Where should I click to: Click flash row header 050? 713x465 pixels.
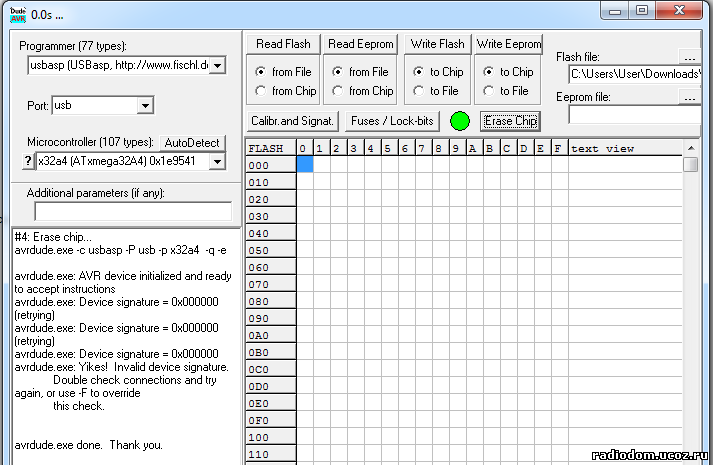pyautogui.click(x=271, y=250)
